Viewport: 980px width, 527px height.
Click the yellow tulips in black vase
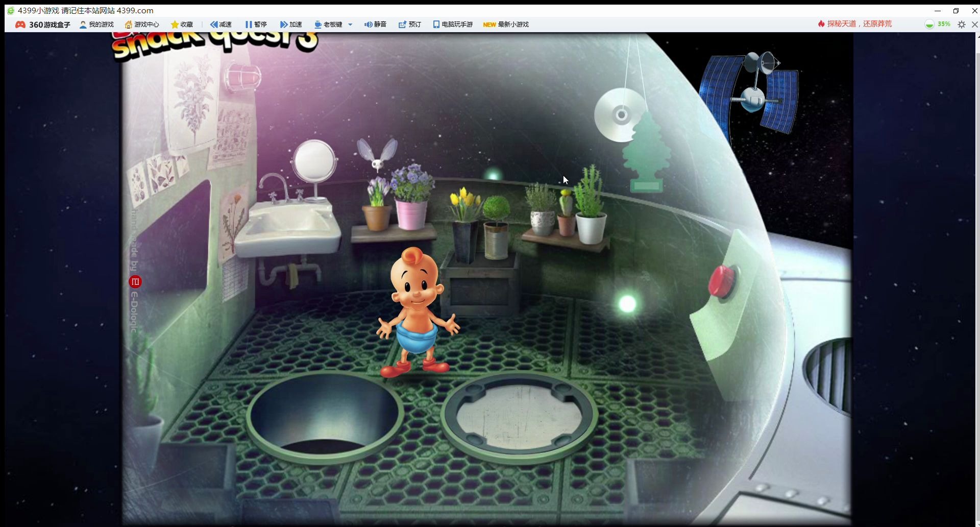click(465, 225)
